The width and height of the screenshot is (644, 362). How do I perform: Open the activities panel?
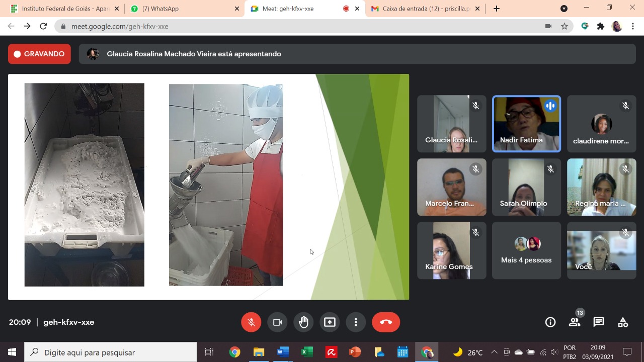pos(623,322)
